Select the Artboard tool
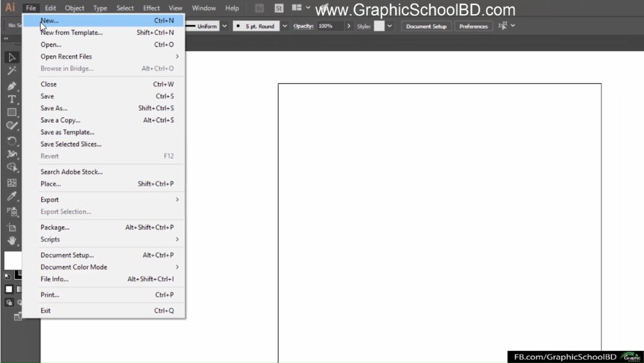644x363 pixels. pos(12,228)
